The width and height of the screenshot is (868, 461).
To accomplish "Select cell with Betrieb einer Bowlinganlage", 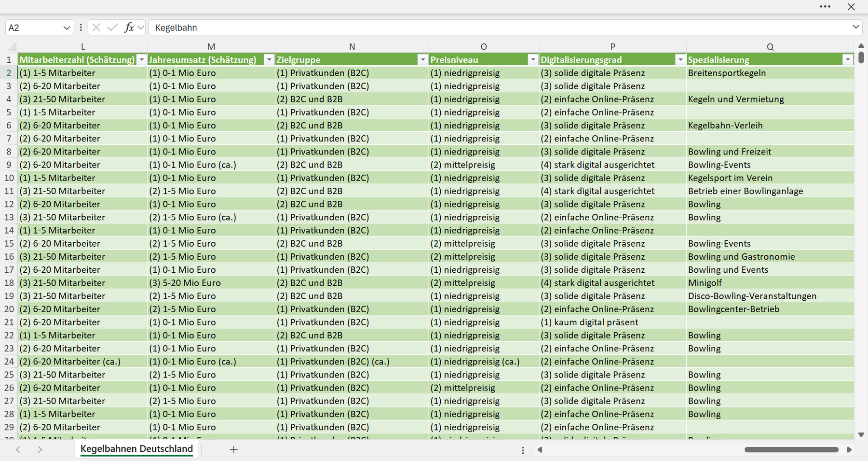I will click(770, 191).
